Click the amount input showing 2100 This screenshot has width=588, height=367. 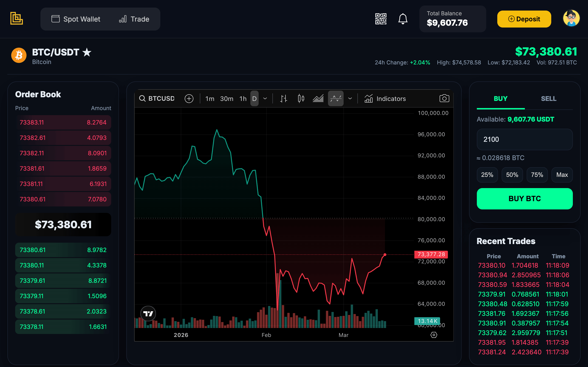pos(524,139)
